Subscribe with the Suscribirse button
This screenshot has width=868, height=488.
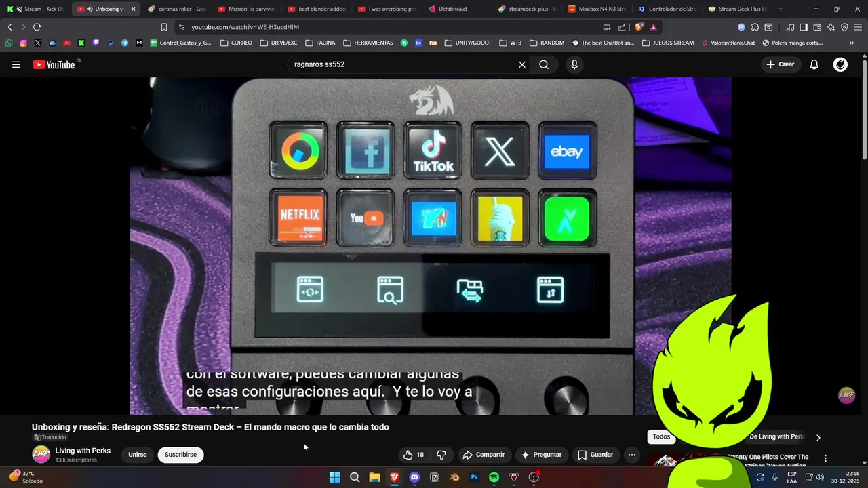(x=180, y=455)
